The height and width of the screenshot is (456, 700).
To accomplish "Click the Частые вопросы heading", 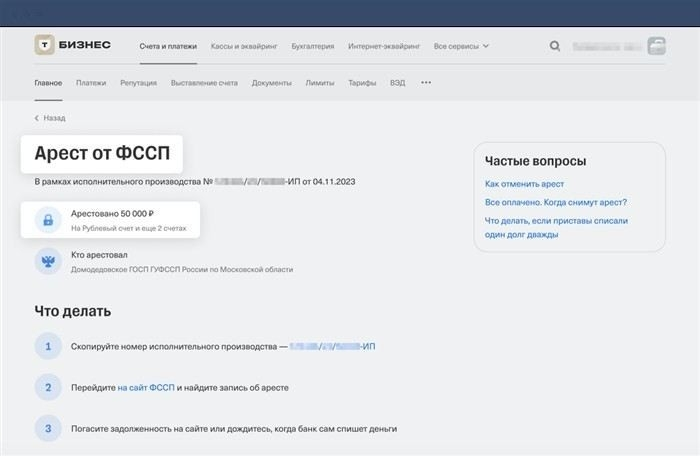I will 535,161.
